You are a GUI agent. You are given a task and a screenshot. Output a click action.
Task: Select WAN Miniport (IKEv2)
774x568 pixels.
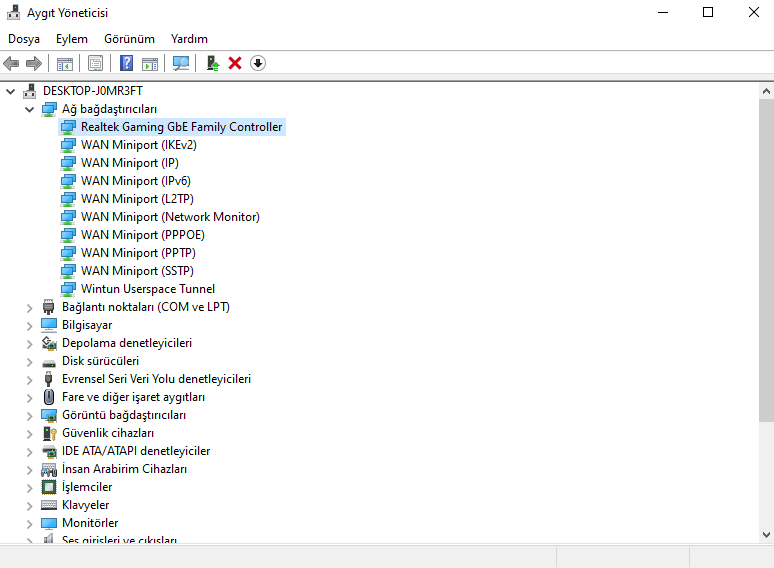coord(139,145)
